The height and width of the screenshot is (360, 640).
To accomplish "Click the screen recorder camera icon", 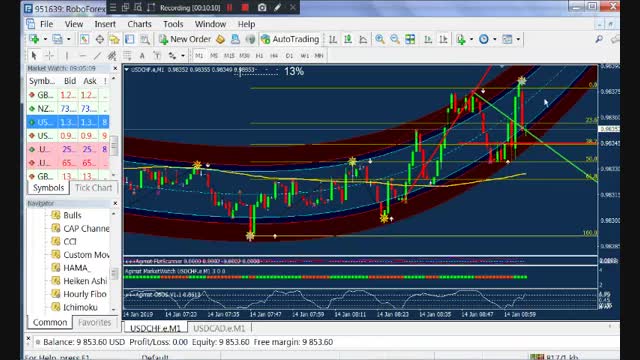I will (x=262, y=7).
